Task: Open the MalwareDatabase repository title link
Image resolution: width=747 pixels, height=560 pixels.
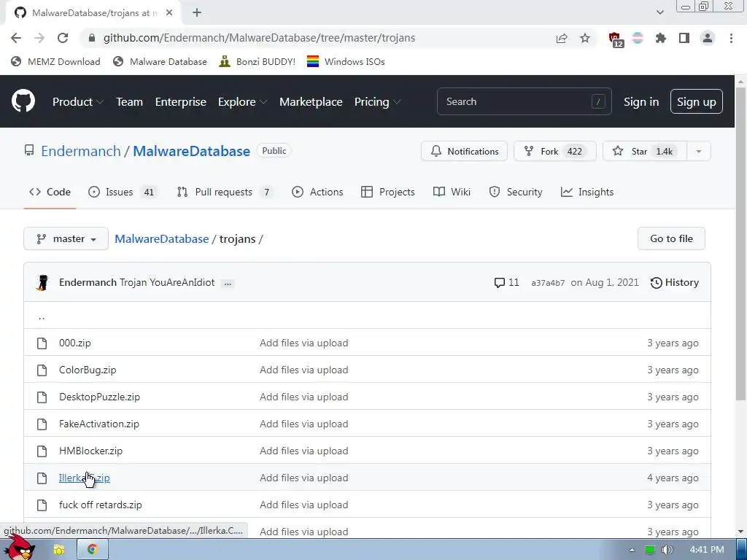Action: 192,151
